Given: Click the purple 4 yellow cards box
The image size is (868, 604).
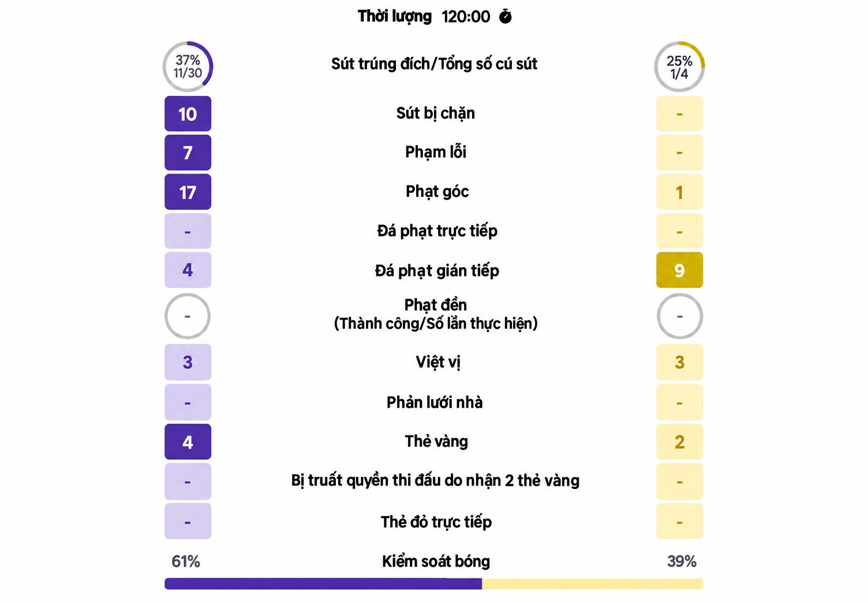Looking at the screenshot, I should click(x=188, y=442).
